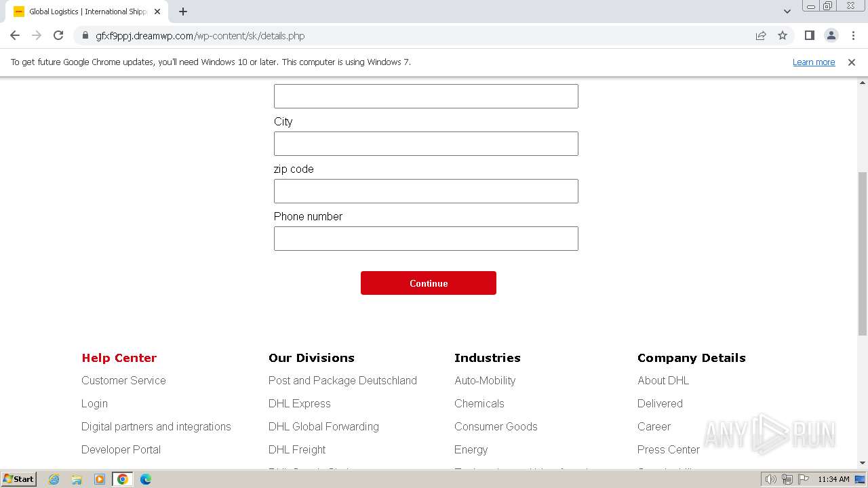Open Digital partners and integrations
This screenshot has height=488, width=868.
(156, 427)
